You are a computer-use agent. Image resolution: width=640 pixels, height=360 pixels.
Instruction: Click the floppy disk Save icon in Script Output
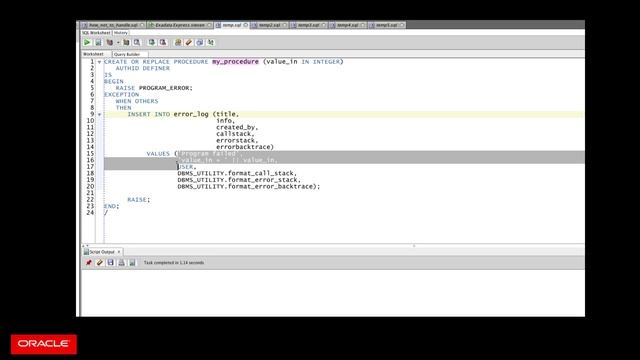pyautogui.click(x=111, y=263)
